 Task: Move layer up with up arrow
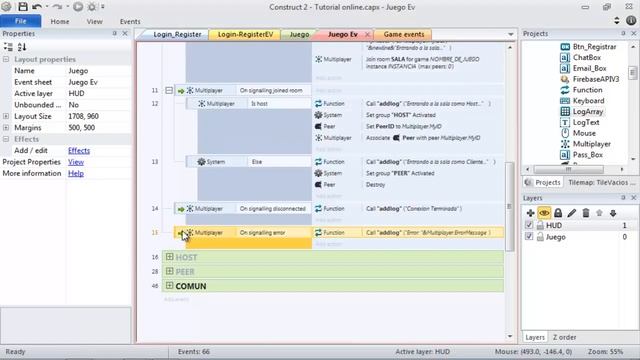coord(599,213)
